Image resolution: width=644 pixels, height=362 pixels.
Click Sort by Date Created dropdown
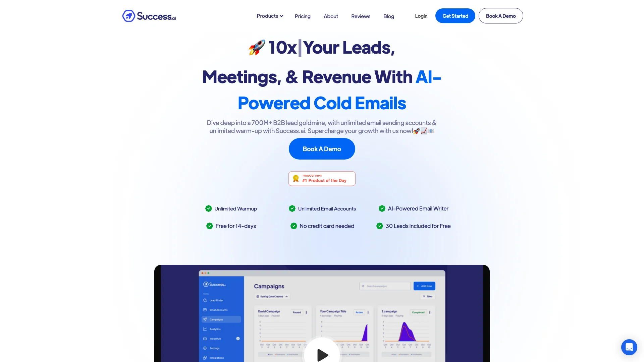(x=272, y=297)
